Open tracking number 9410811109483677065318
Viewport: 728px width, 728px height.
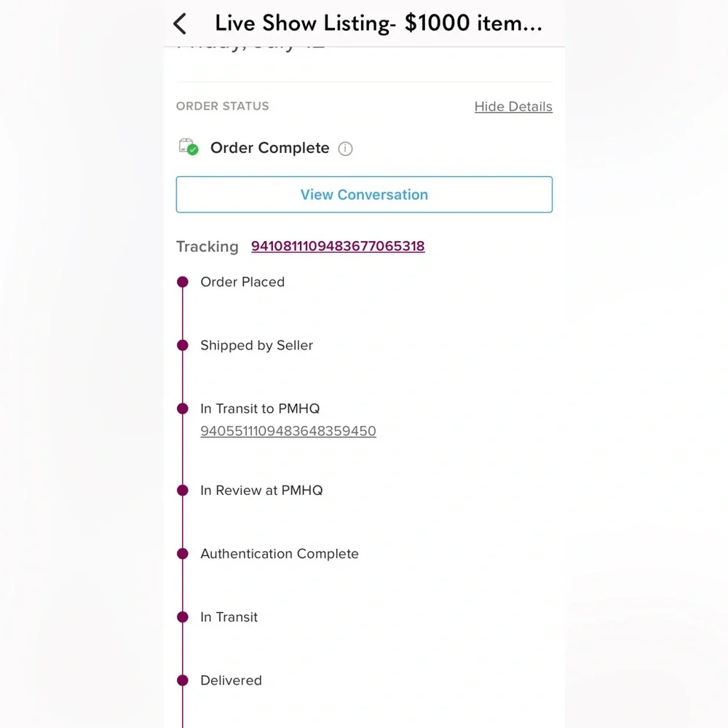338,246
